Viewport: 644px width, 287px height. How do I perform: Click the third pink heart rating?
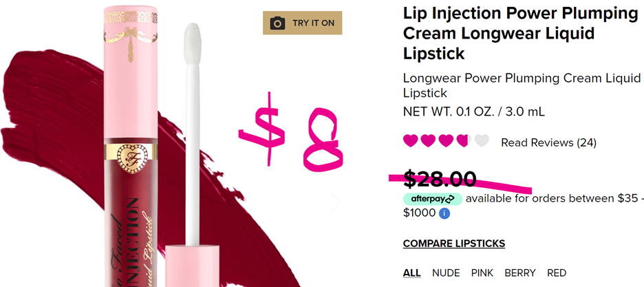446,141
